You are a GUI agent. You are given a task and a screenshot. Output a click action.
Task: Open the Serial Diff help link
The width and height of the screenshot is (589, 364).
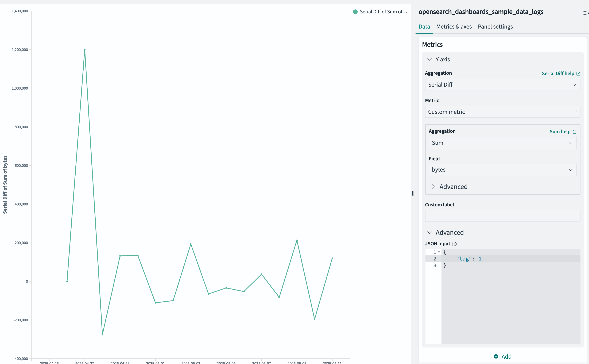(561, 73)
